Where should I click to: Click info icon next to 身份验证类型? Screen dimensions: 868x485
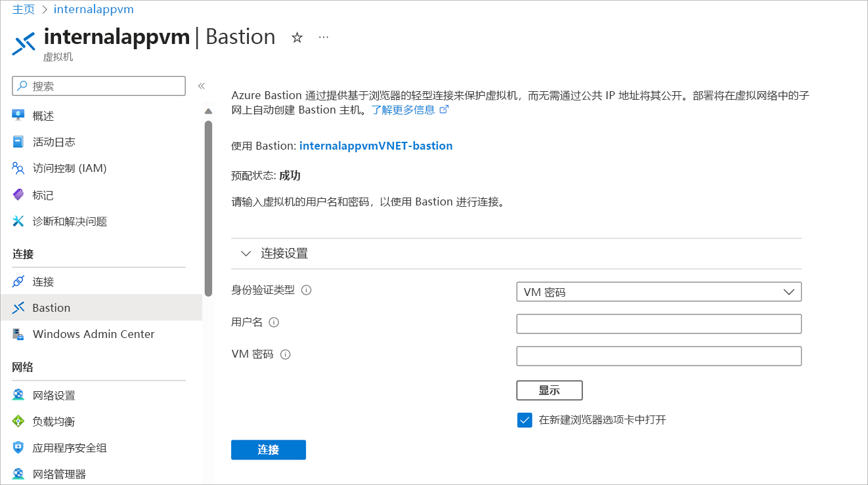(306, 290)
